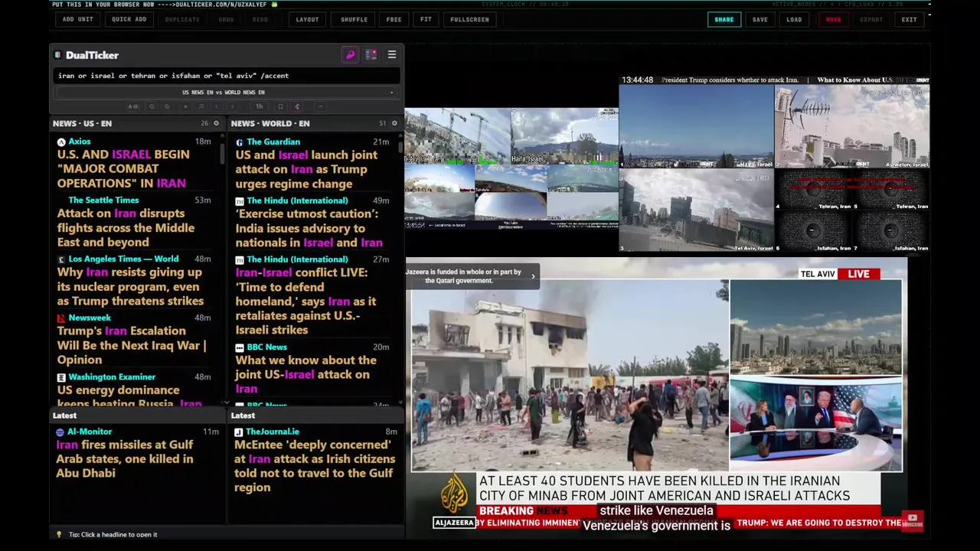
Task: Toggle the A-B compare button
Action: pos(132,107)
